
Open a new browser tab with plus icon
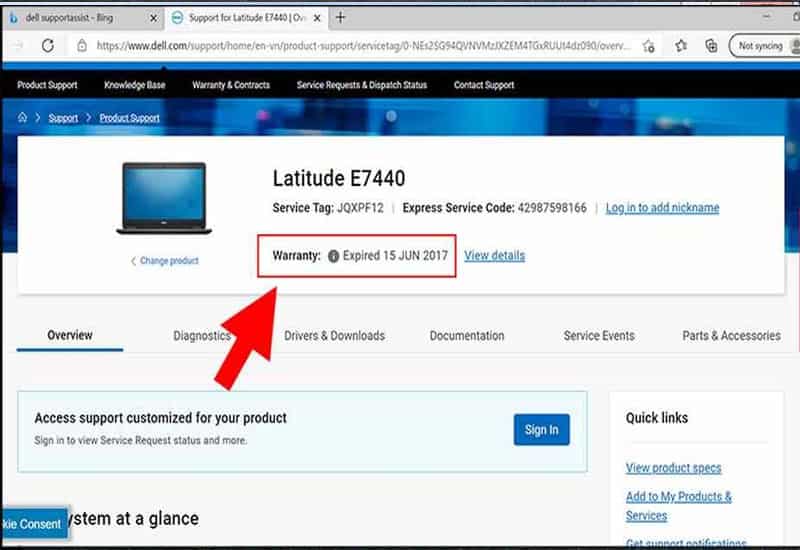point(340,18)
